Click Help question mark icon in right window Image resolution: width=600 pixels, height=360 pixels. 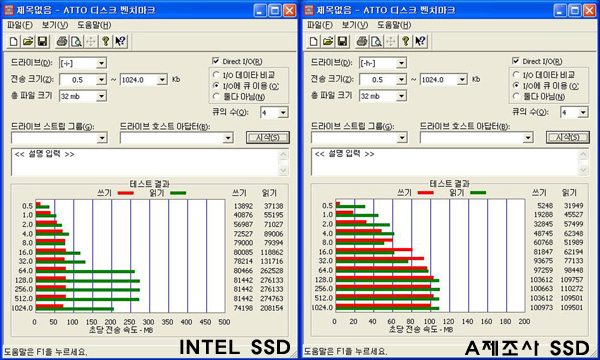point(406,41)
